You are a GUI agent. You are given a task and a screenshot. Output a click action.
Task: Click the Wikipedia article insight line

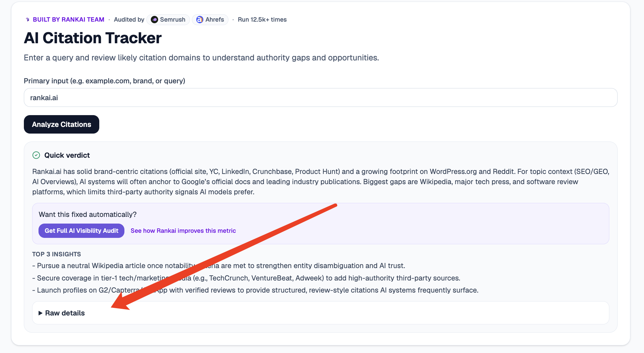coord(219,266)
